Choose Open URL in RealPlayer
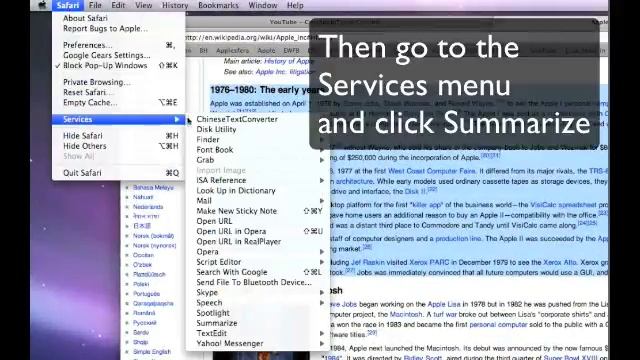 click(x=239, y=242)
